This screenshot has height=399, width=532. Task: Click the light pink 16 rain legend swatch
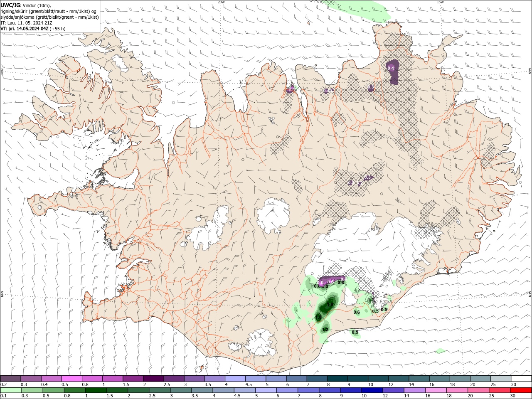point(436,390)
